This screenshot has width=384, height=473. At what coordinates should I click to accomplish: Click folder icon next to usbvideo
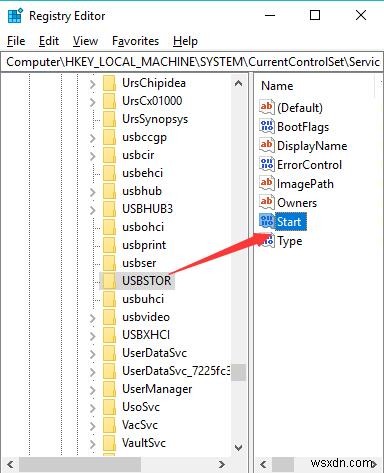point(109,317)
